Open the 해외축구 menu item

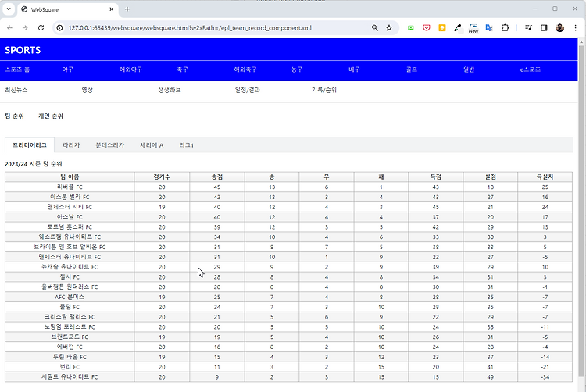pyautogui.click(x=245, y=69)
